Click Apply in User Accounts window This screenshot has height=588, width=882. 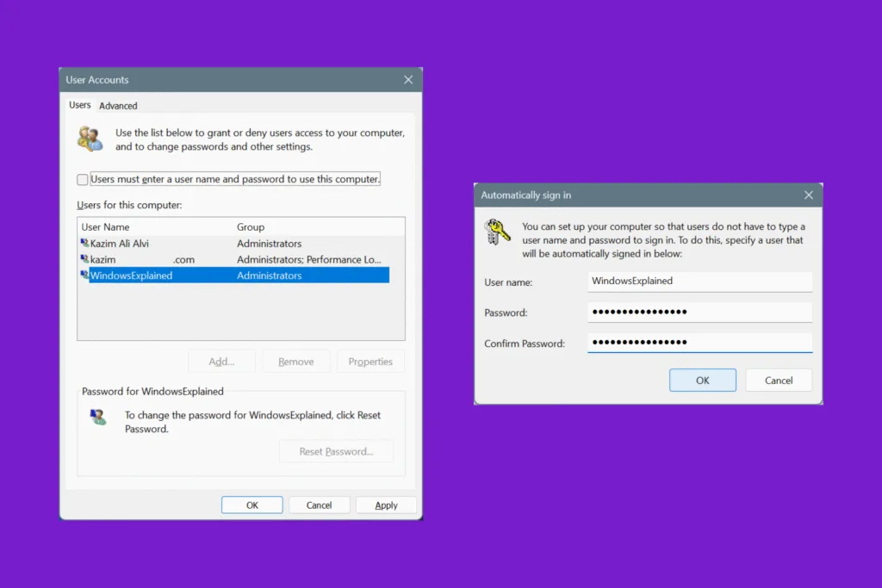386,504
